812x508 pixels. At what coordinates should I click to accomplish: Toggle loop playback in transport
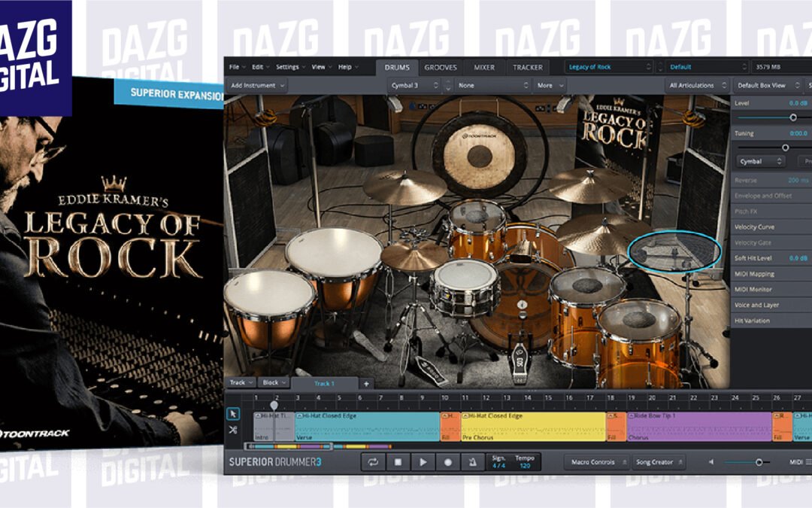click(x=373, y=462)
